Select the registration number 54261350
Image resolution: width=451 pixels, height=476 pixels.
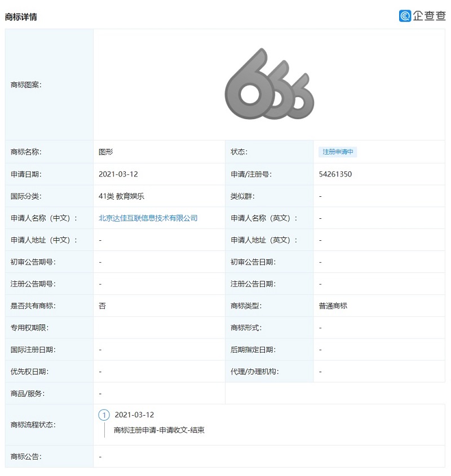point(335,174)
